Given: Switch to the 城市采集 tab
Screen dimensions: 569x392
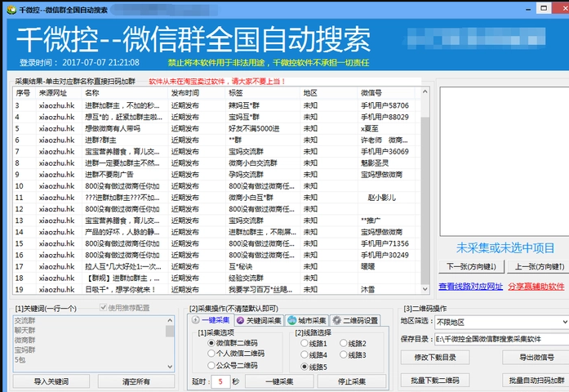Looking at the screenshot, I should click(307, 321).
